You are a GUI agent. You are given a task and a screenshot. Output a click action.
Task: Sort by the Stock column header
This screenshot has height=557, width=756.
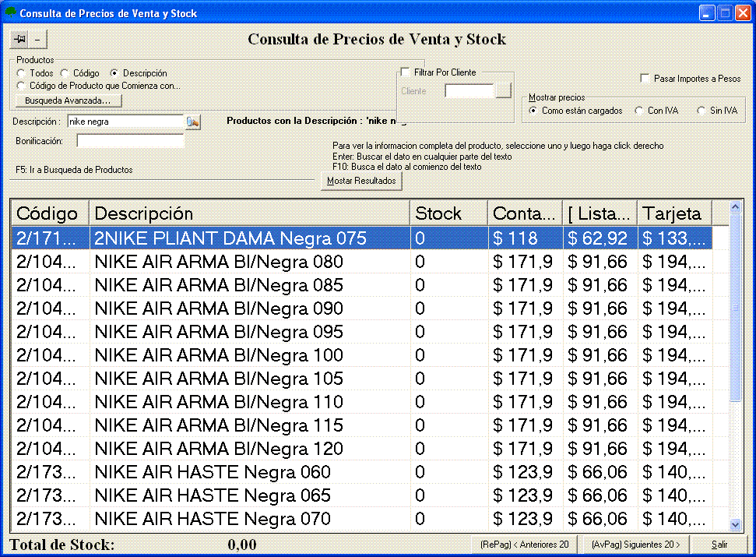[x=449, y=213]
